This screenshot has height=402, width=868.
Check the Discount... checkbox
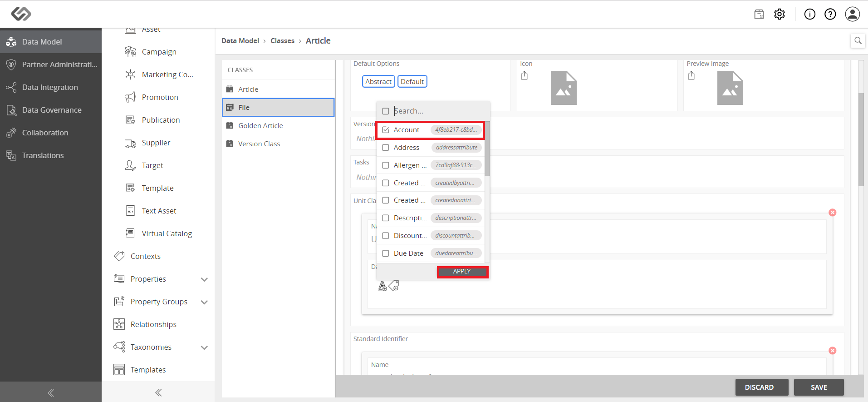386,236
